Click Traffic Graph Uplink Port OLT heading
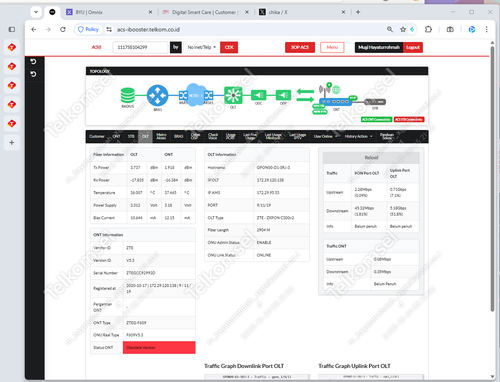Image resolution: width=500 pixels, height=382 pixels. [x=354, y=366]
